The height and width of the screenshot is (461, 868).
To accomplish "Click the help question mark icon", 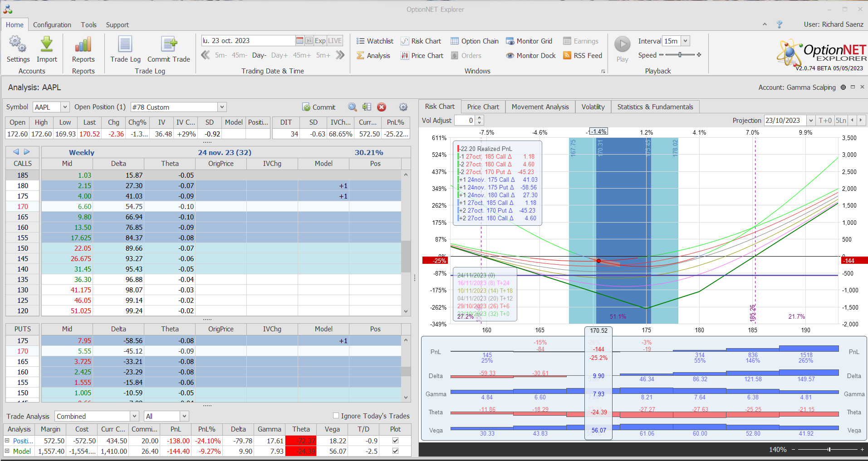I will pyautogui.click(x=780, y=24).
